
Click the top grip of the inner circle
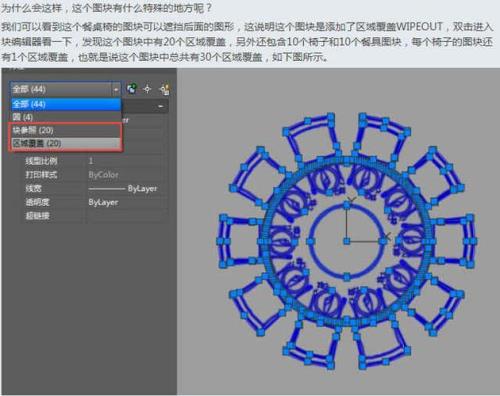point(347,205)
